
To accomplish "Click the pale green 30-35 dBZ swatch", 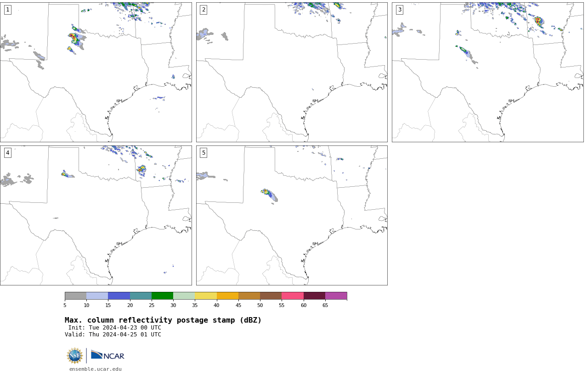I will pos(184,296).
